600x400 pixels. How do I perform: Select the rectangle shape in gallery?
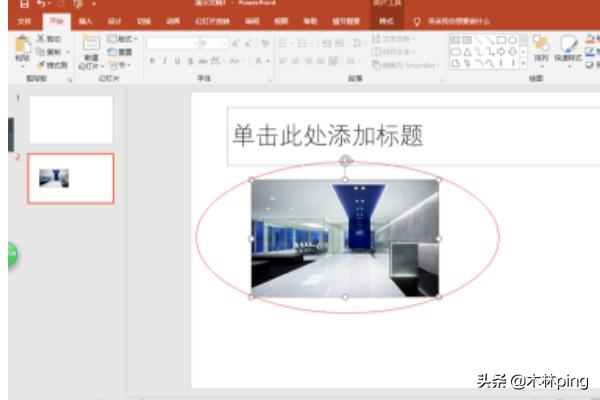tap(501, 39)
